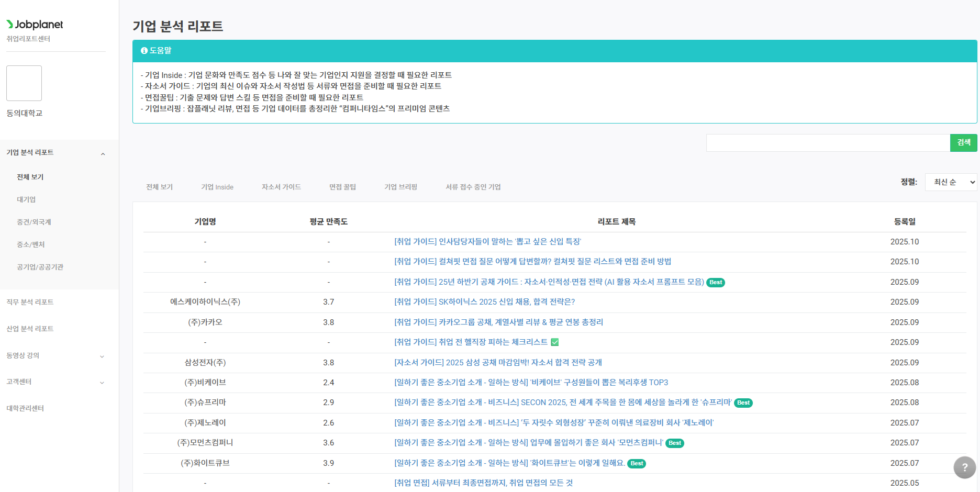
Task: Open the 카카오그룹 공채 report link
Action: (x=498, y=322)
